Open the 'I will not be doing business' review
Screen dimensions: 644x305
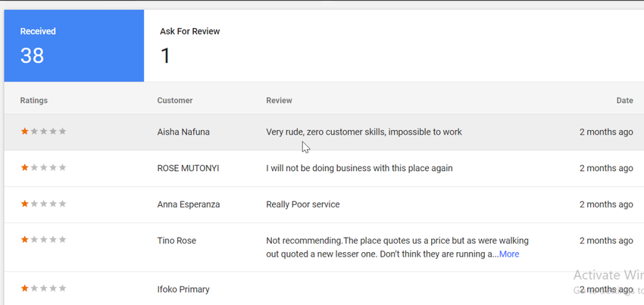(359, 168)
